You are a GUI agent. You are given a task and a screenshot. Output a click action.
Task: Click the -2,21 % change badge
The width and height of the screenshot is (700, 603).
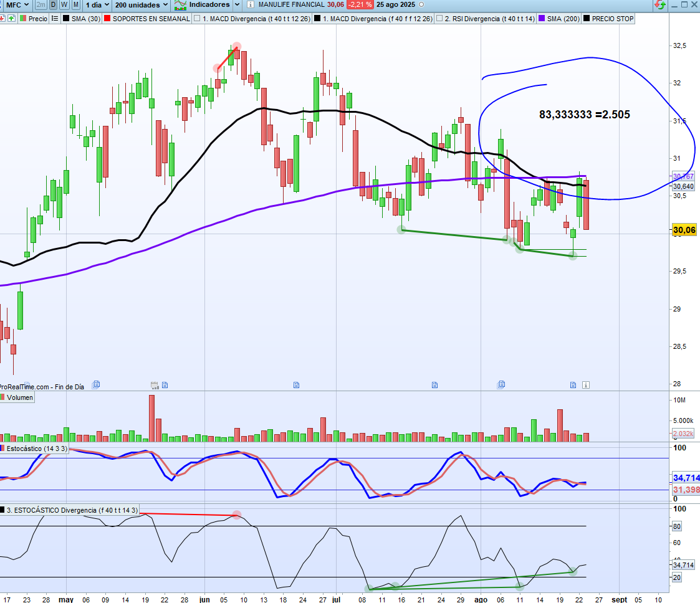pyautogui.click(x=360, y=5)
